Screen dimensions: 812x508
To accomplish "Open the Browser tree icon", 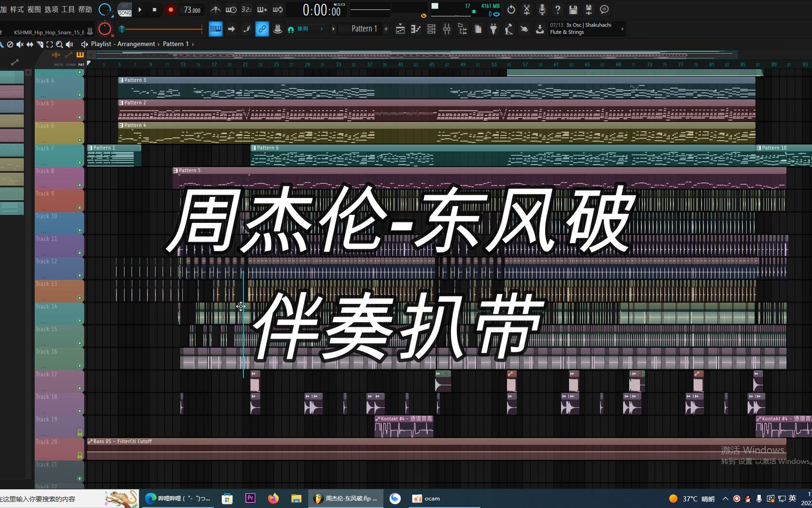I will pos(462,29).
